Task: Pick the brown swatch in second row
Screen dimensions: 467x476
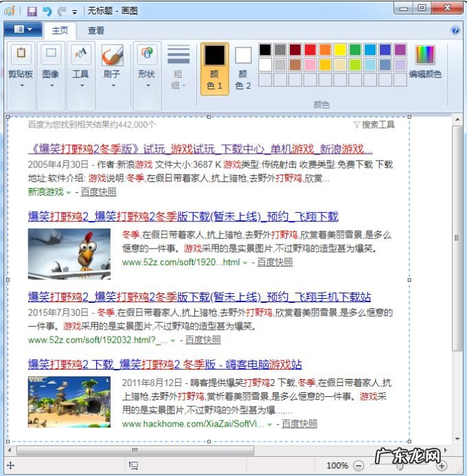Action: 295,65
